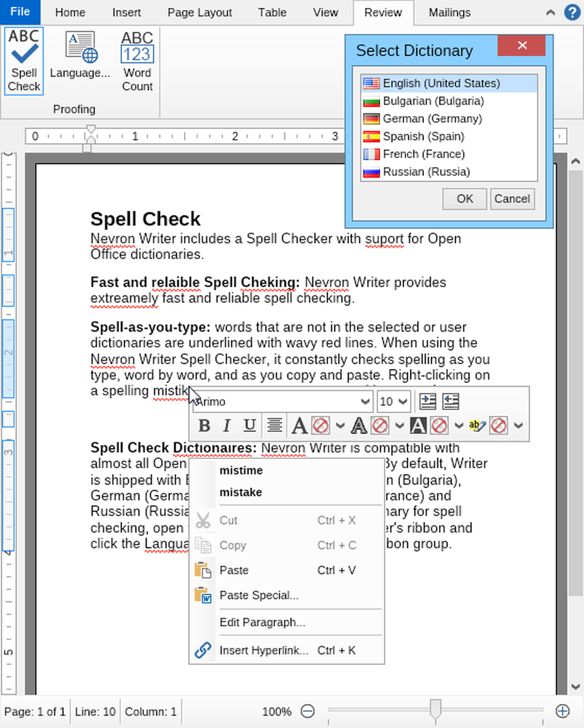584x728 pixels.
Task: Select Edit Paragraph... menu entry
Action: coord(287,622)
